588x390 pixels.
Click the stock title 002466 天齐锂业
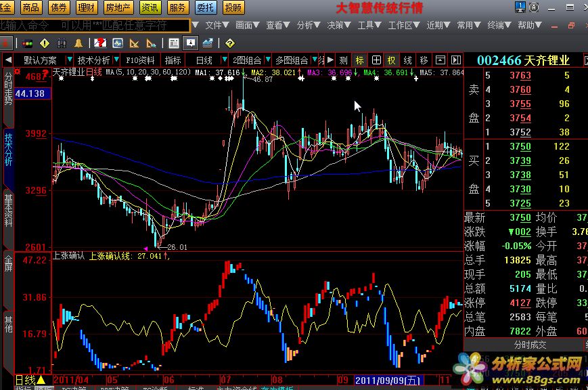[523, 60]
